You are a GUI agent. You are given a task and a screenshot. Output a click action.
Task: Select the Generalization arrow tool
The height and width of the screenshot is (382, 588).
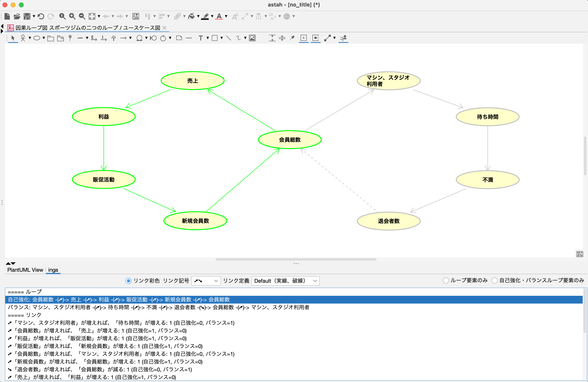pos(114,38)
